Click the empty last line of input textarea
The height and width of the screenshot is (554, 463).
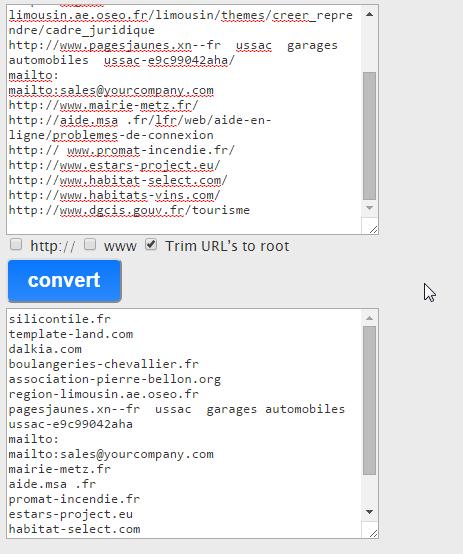[x=184, y=225]
